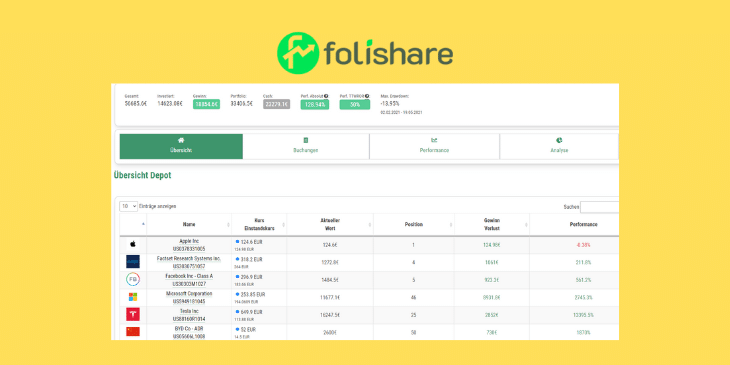The image size is (730, 365).
Task: Open the Buchungen tab
Action: (x=306, y=146)
